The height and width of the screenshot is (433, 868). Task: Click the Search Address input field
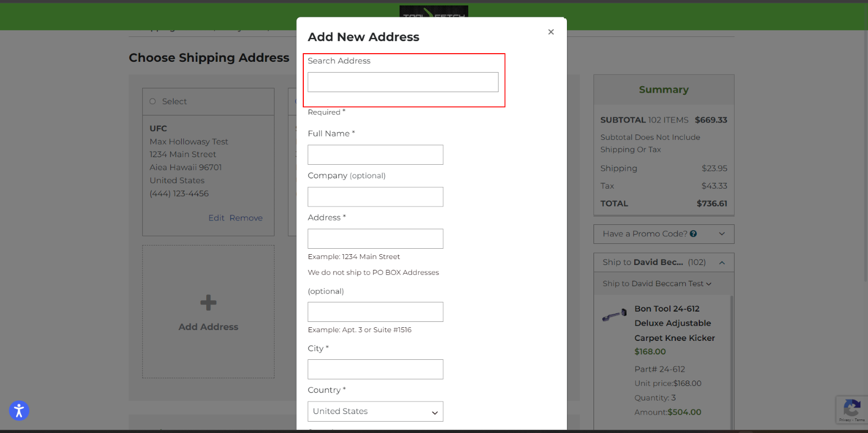(403, 82)
